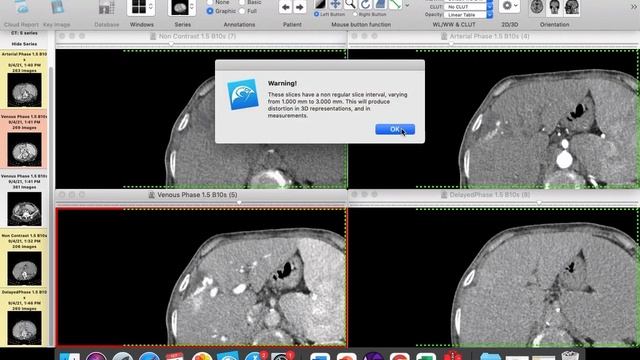Image resolution: width=640 pixels, height=360 pixels.
Task: Go to previous patient arrow
Action: [285, 7]
